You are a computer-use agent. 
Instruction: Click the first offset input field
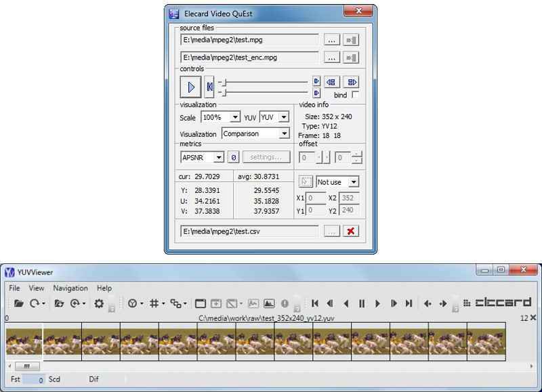point(308,158)
